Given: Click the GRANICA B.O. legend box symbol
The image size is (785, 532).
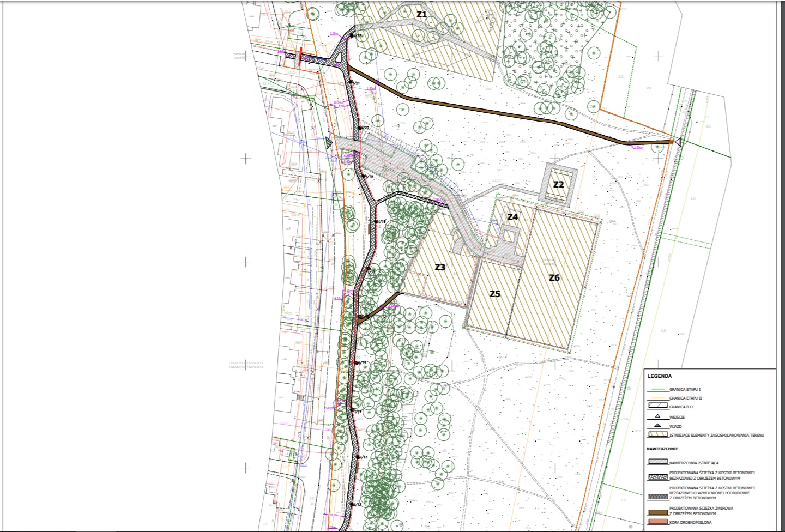Looking at the screenshot, I should pyautogui.click(x=657, y=406).
